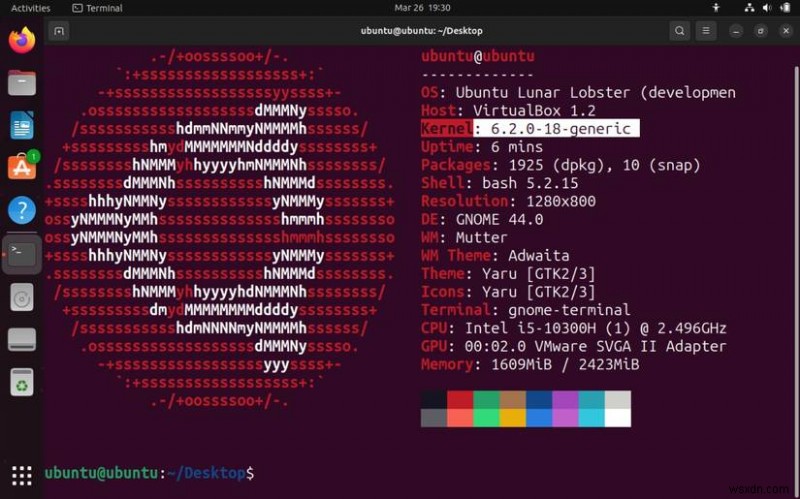Open the Help icon in the dock

point(22,210)
